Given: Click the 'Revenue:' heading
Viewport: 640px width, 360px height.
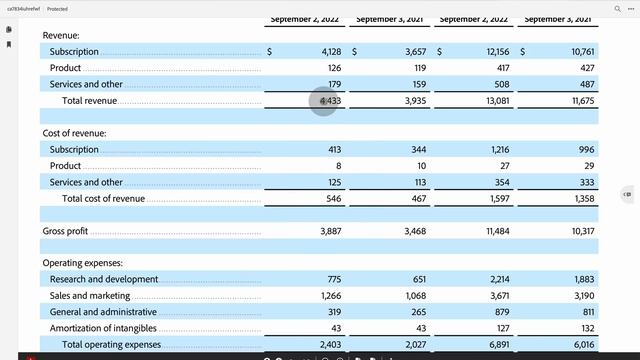Looking at the screenshot, I should (61, 36).
